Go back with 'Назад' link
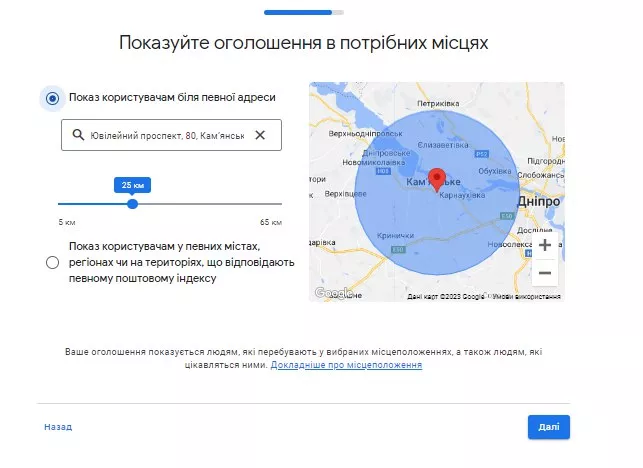This screenshot has height=468, width=643. coord(58,427)
